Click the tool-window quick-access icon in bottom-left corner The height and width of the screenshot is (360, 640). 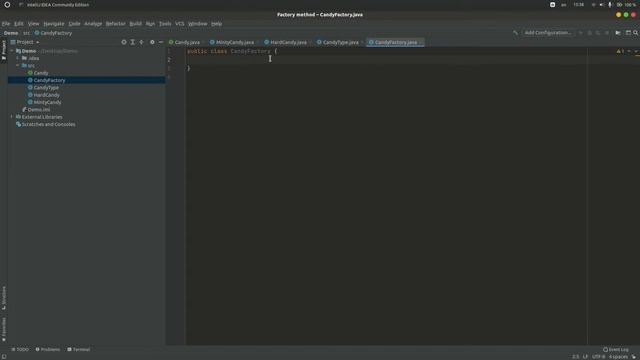(x=4, y=356)
